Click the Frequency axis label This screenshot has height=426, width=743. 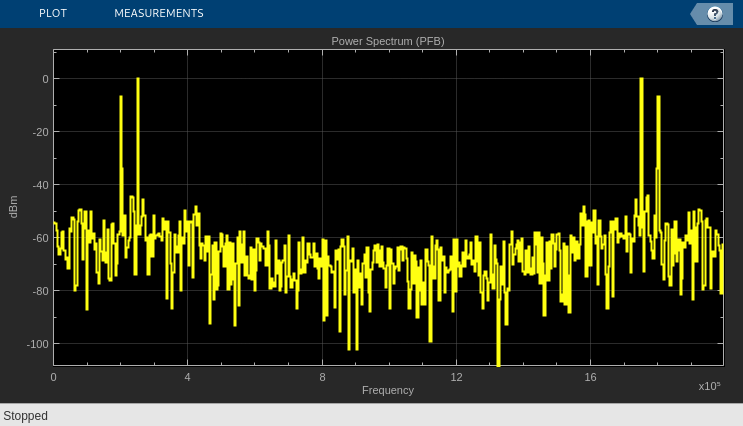[x=388, y=390]
